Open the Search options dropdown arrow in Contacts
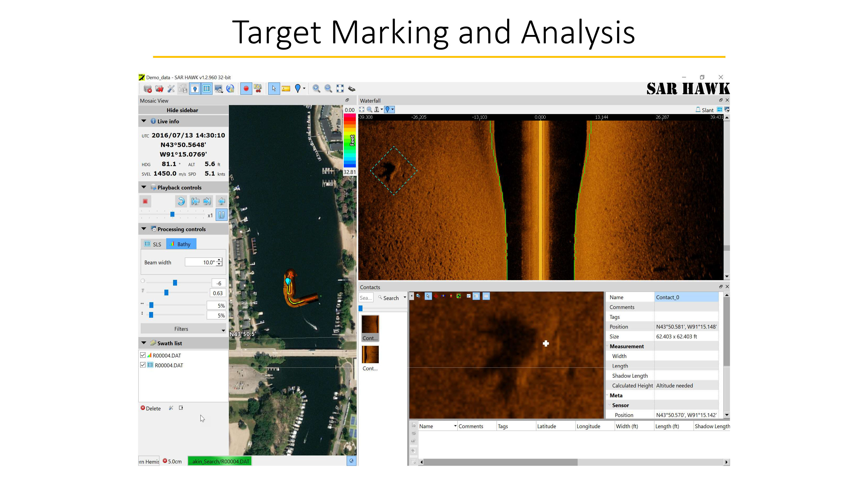 coord(405,298)
